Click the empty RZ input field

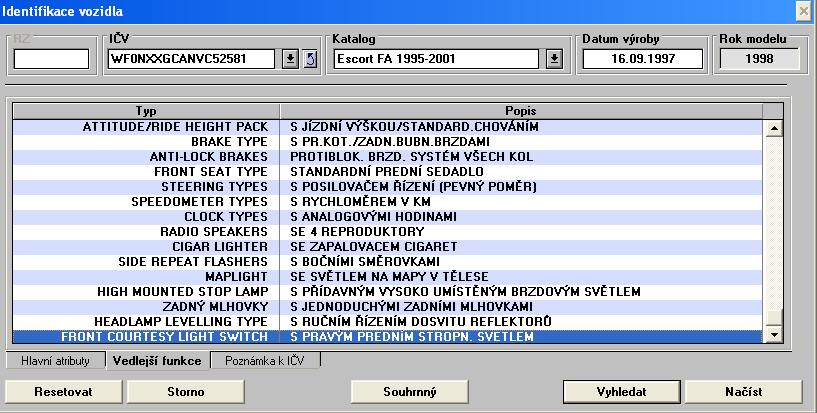click(51, 59)
